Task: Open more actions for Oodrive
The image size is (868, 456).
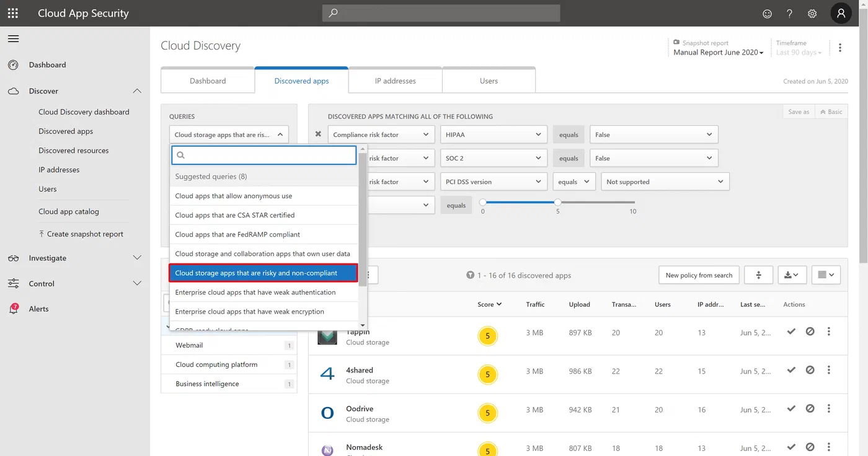Action: (x=829, y=409)
